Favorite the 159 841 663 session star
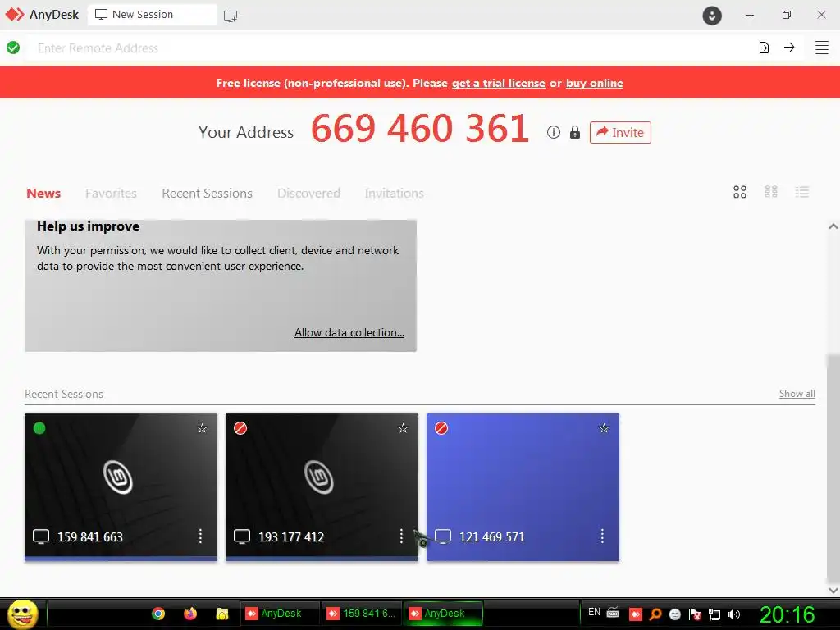 [x=202, y=428]
